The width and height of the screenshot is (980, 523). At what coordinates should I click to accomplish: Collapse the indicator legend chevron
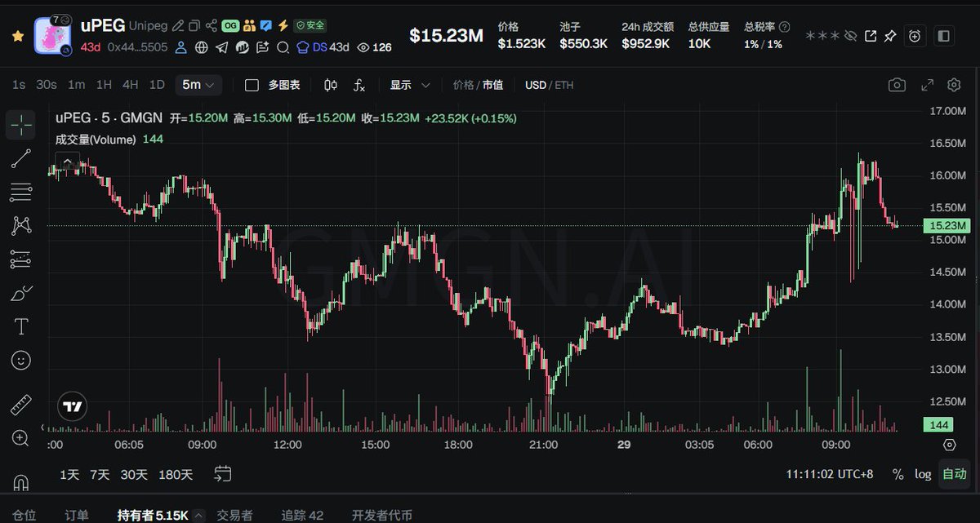pos(67,160)
